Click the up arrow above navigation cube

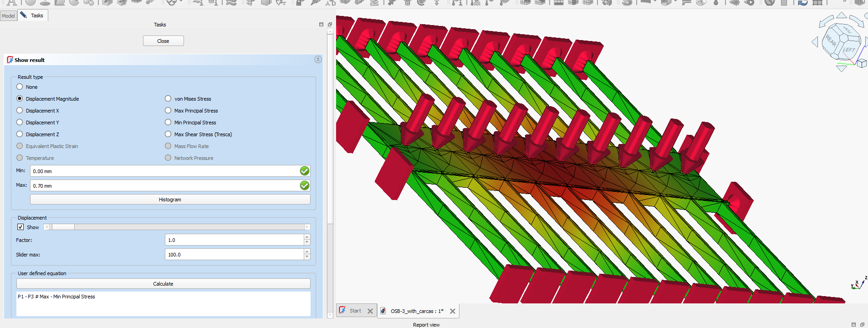click(842, 15)
